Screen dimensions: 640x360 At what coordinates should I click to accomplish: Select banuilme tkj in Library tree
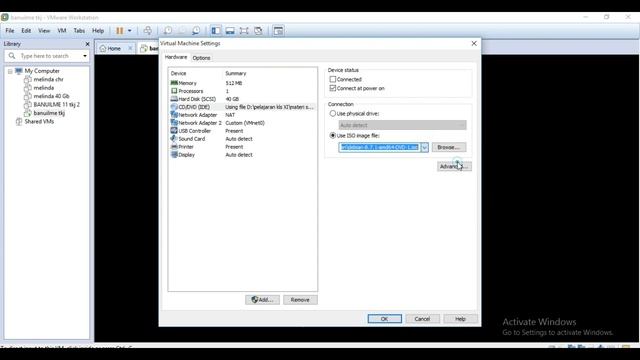49,113
